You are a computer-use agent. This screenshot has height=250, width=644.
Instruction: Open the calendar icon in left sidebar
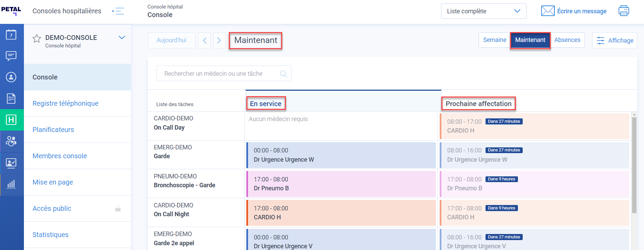click(11, 34)
